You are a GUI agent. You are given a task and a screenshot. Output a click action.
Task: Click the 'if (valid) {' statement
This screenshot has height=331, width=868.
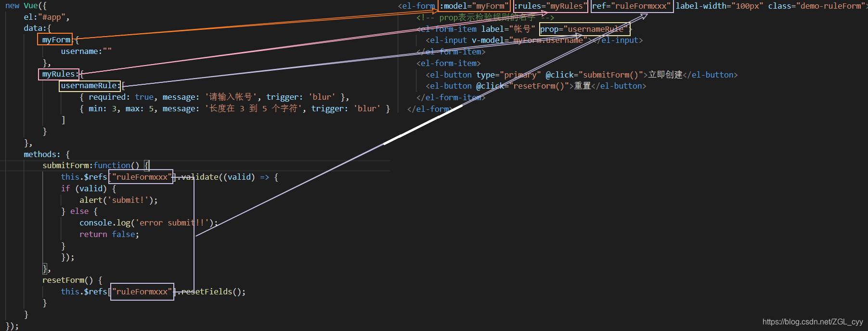tap(89, 189)
